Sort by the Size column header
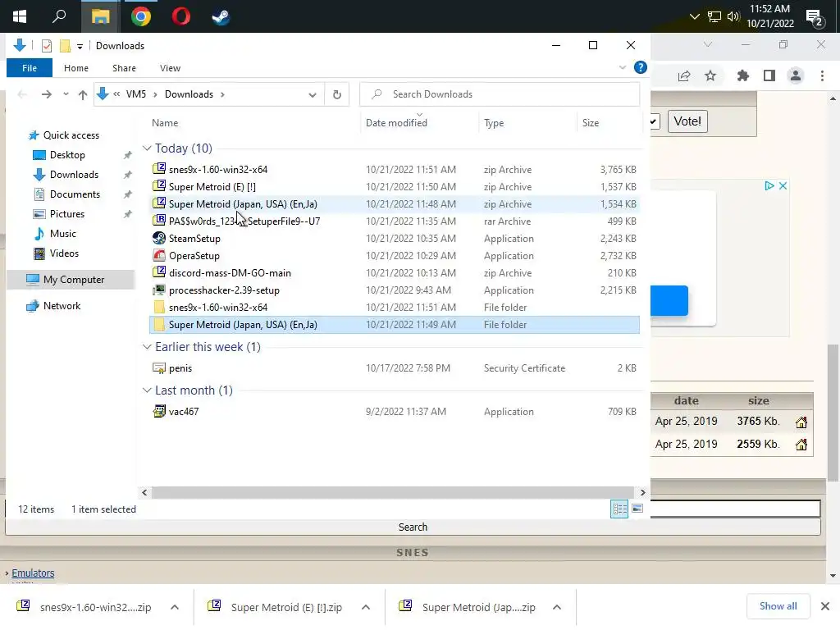This screenshot has width=840, height=630. pos(591,123)
